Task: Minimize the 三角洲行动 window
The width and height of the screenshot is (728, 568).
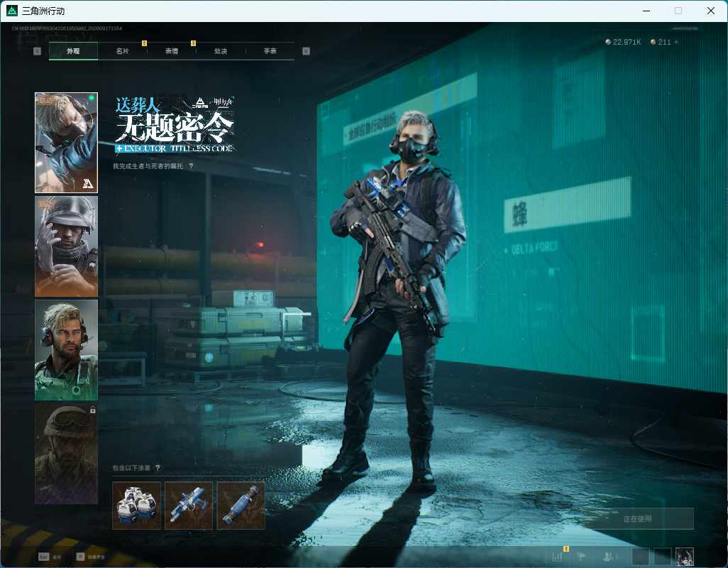Action: click(x=646, y=11)
